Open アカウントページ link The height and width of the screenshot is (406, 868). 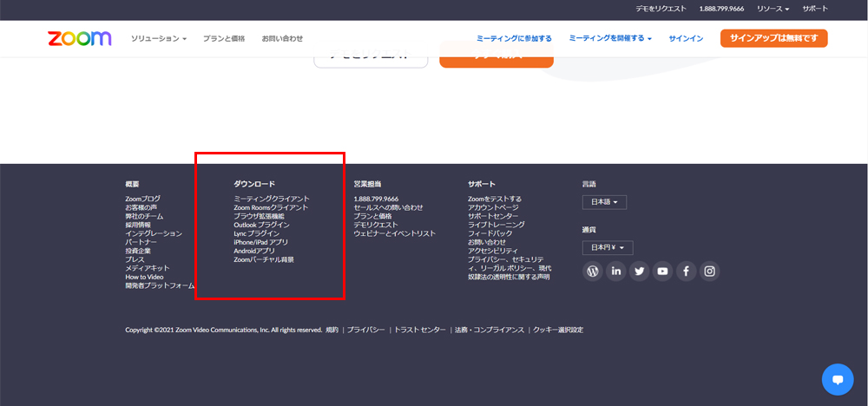[493, 207]
